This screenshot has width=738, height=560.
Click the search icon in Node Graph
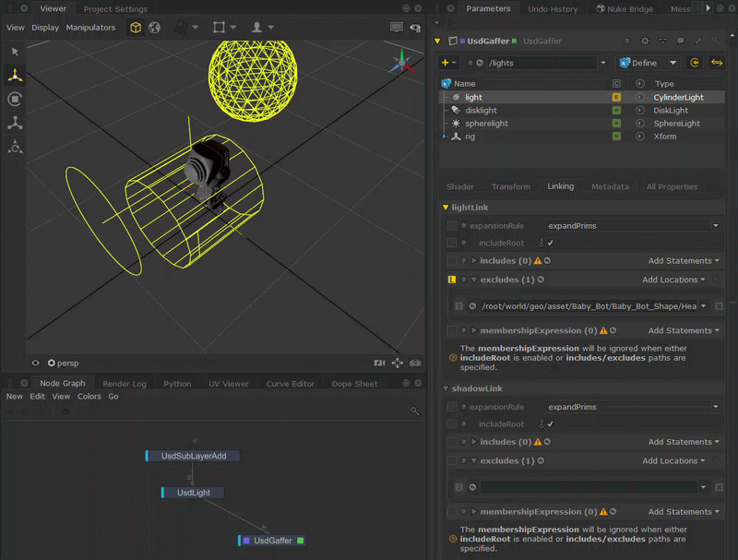414,411
